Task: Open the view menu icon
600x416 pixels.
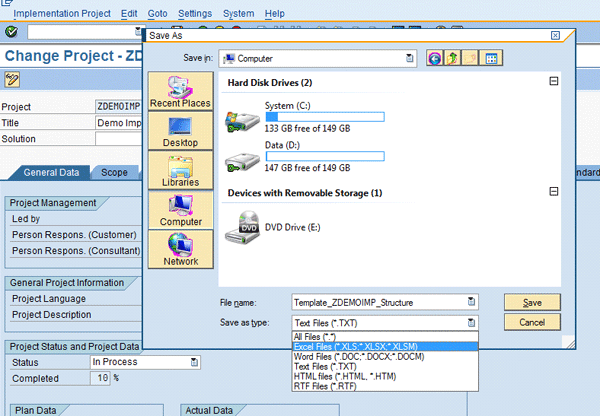Action: (492, 59)
